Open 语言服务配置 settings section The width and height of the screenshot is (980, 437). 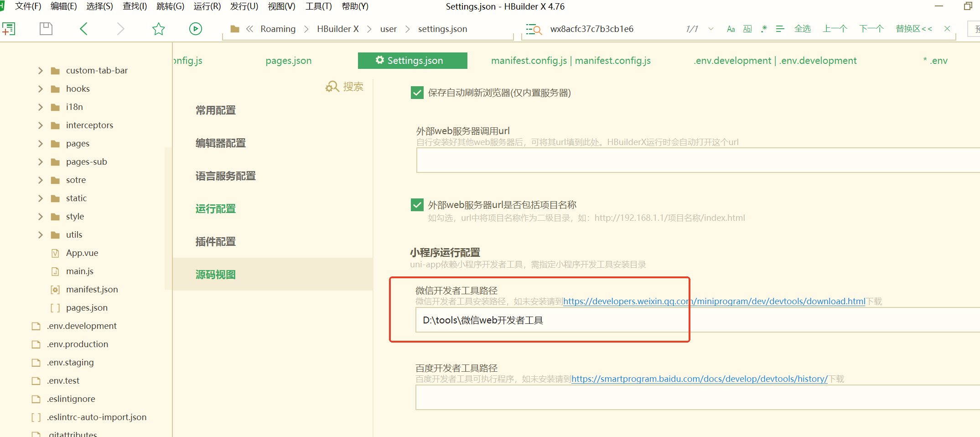pos(226,176)
